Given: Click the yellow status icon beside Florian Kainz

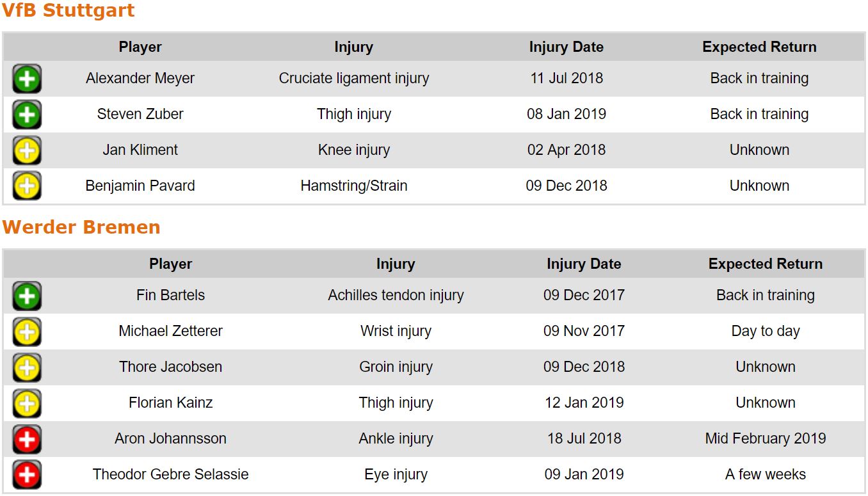Looking at the screenshot, I should 27,404.
